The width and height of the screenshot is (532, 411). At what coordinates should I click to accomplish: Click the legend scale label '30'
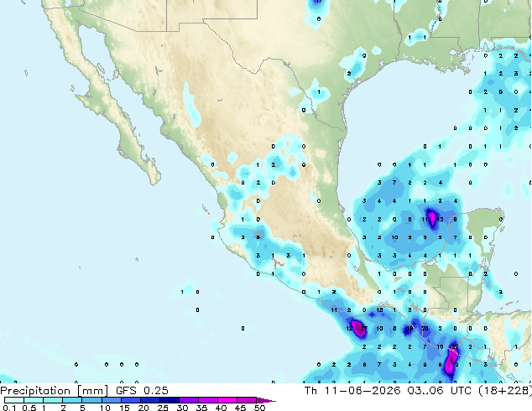point(182,408)
